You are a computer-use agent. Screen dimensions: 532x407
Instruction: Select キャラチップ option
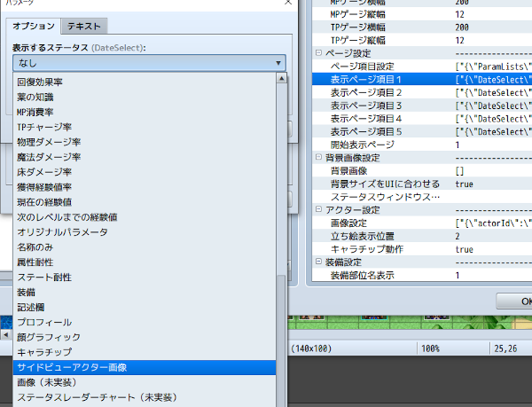point(145,352)
